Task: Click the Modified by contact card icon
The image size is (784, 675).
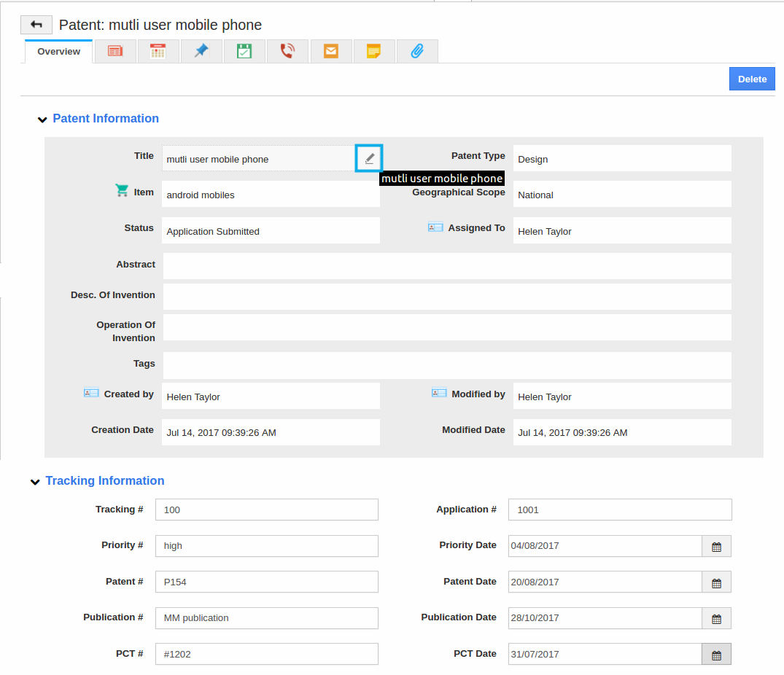Action: click(x=439, y=393)
